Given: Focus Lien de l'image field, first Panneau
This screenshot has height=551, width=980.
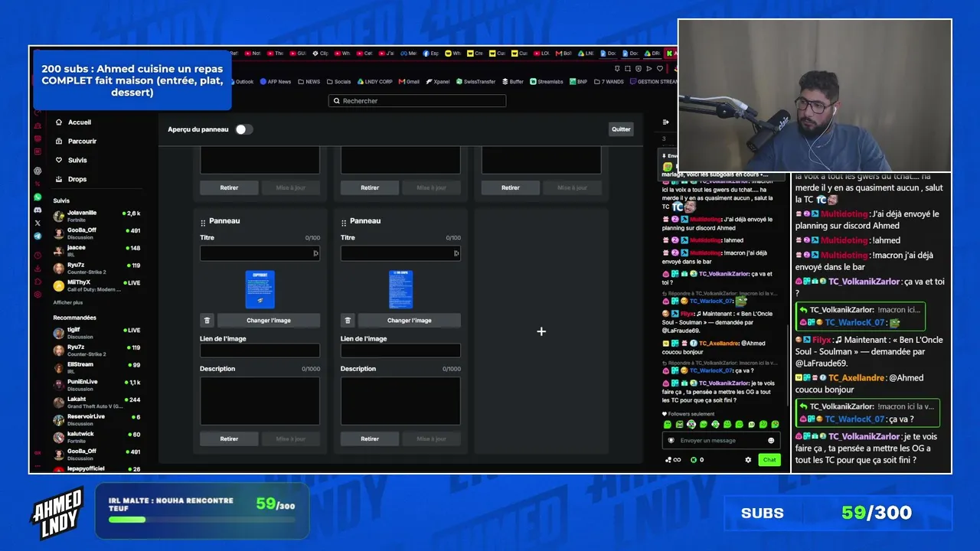Looking at the screenshot, I should coord(260,350).
